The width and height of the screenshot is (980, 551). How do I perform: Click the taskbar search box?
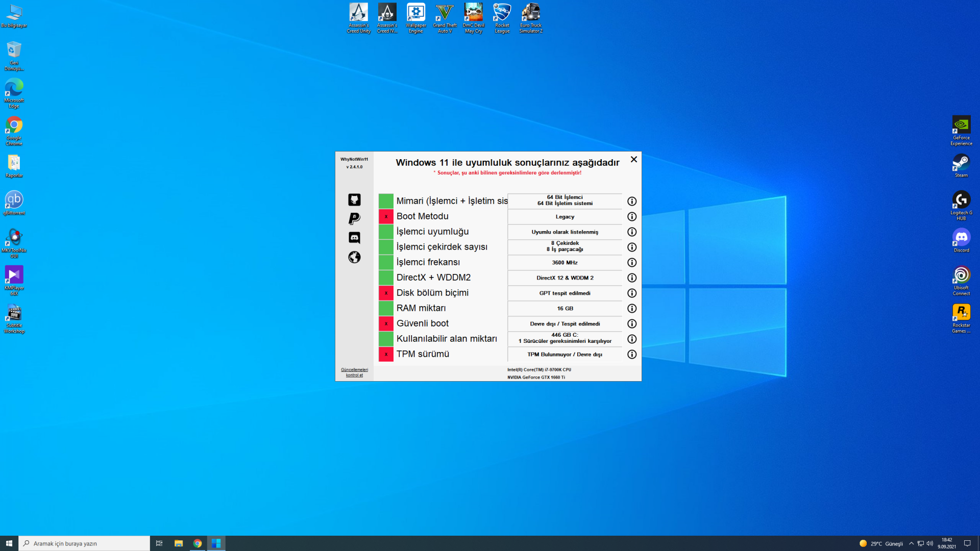click(x=85, y=543)
